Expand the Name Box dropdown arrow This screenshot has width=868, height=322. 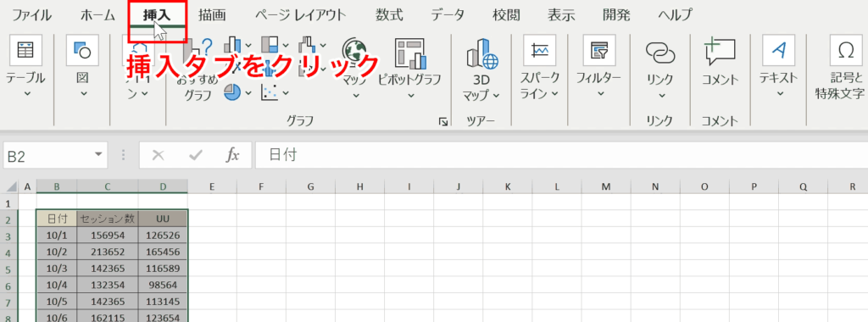click(98, 154)
